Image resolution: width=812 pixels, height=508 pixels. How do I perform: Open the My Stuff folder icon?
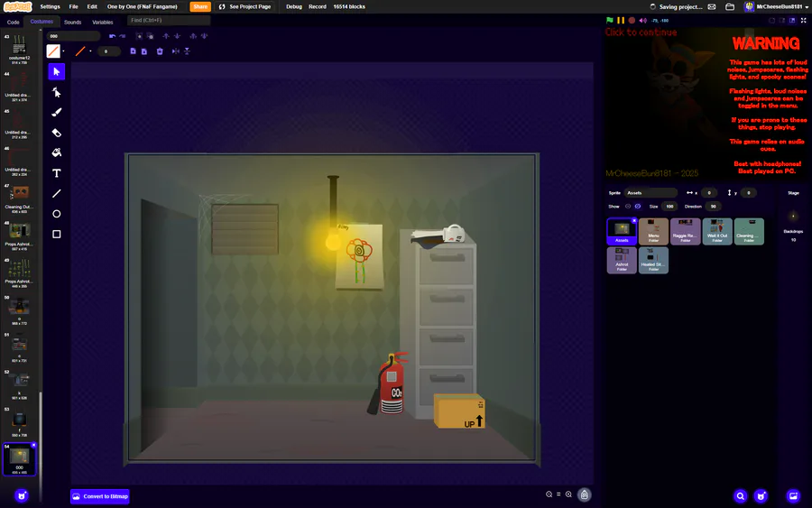(730, 6)
